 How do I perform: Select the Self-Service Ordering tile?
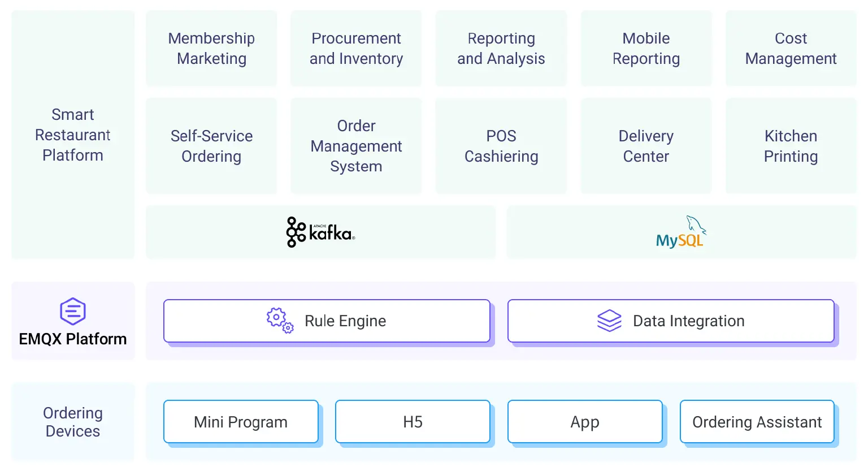tap(211, 146)
